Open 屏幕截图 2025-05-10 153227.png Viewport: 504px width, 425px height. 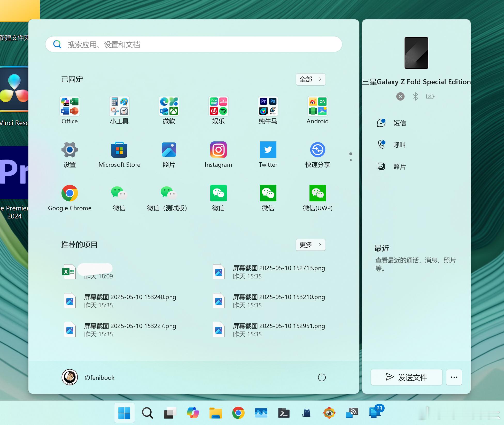(120, 330)
